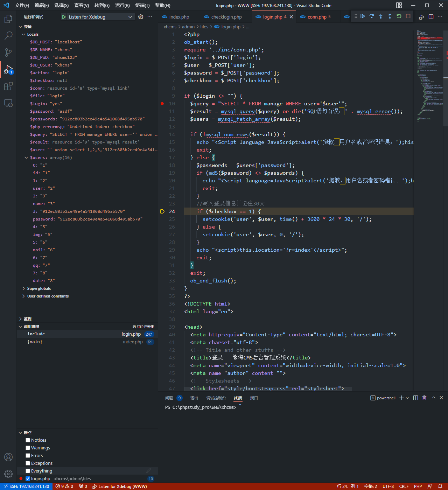Open the 问题 problems panel tab
Viewport: 448px width, 490px height.
tap(173, 398)
